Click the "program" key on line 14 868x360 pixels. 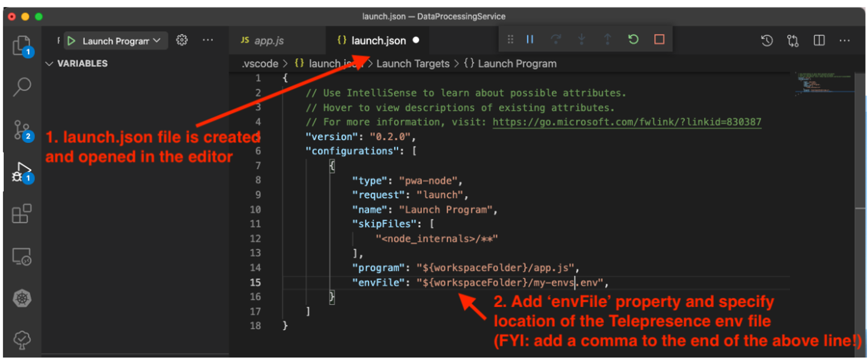378,268
